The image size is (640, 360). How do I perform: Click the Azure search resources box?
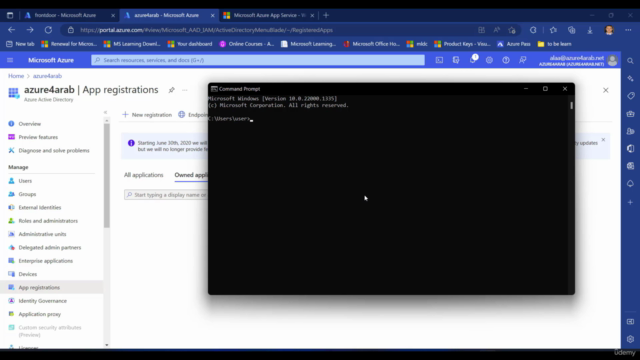coord(258,60)
